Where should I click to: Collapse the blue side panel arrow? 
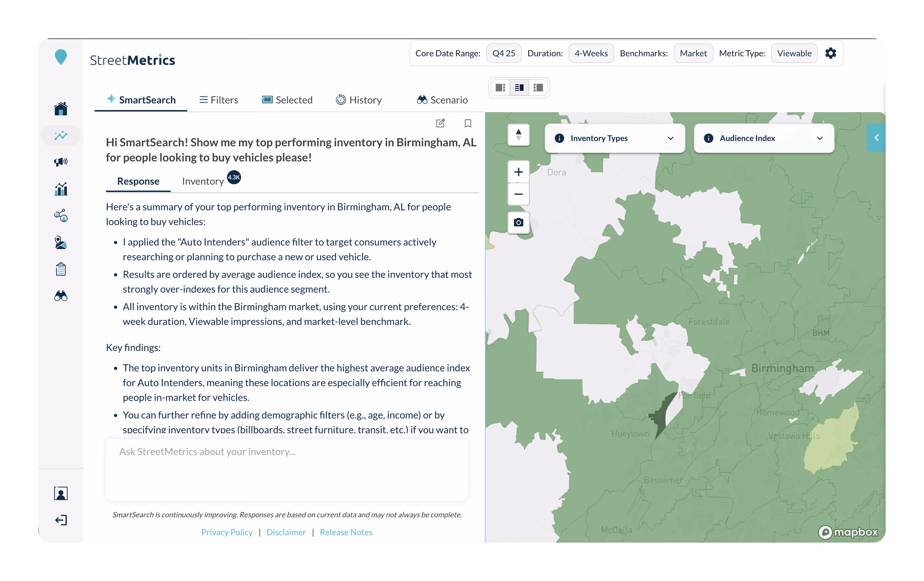pos(876,137)
